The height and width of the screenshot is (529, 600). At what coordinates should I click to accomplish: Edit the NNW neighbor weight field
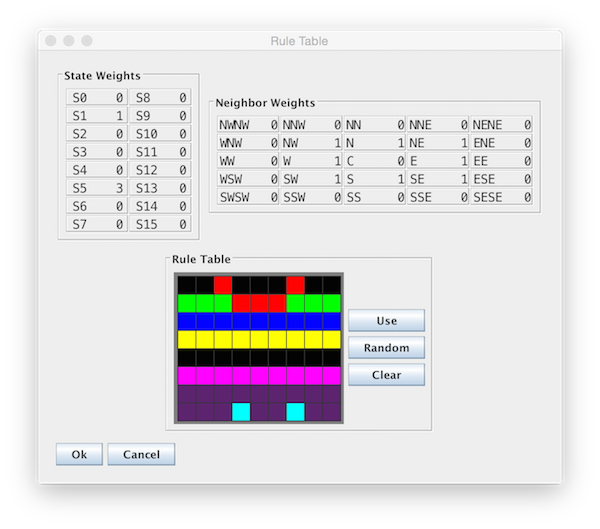click(x=311, y=124)
